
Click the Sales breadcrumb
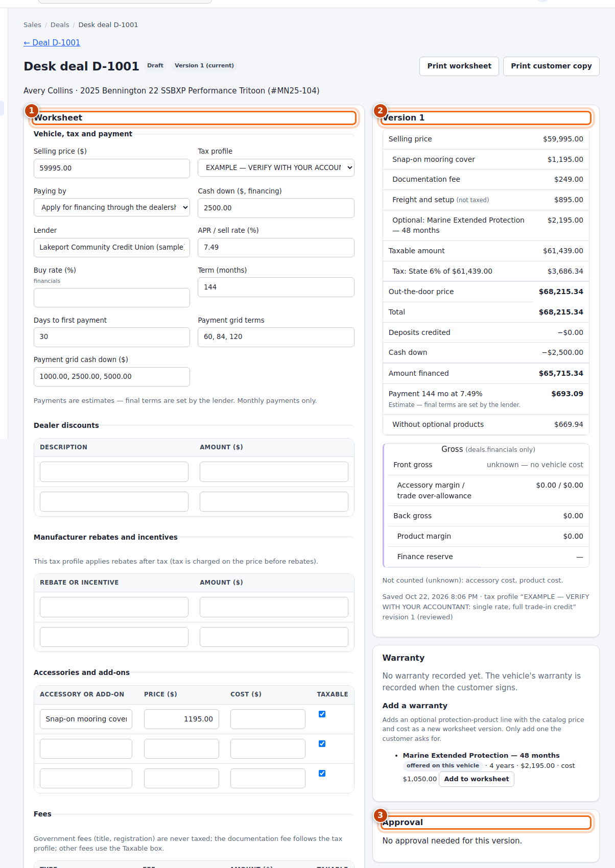[32, 25]
